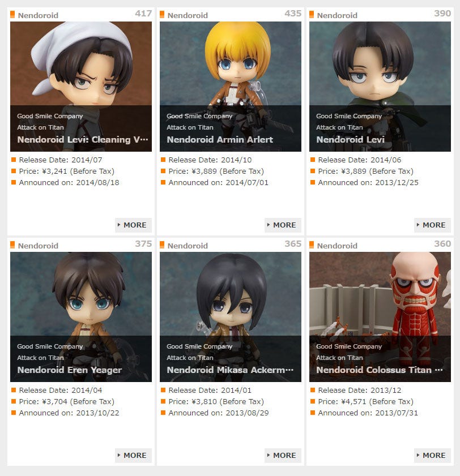460x476 pixels.
Task: Open MORE for Nendoroid Eren Yeager
Action: pos(133,456)
